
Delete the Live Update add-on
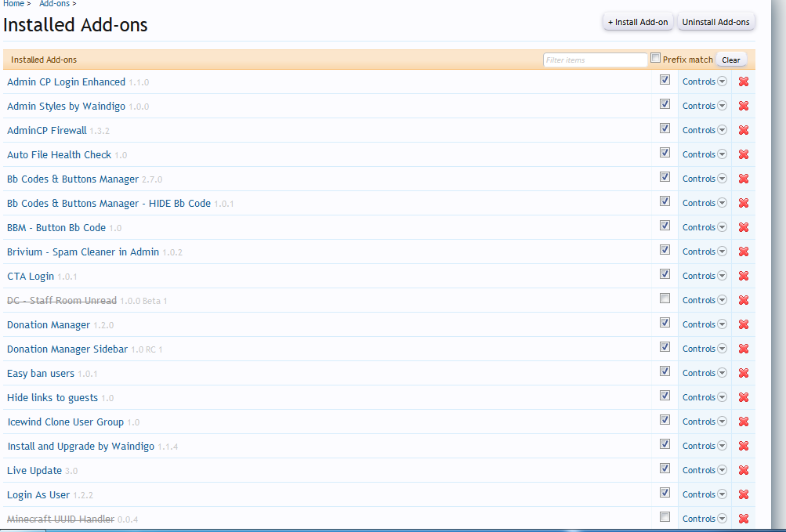[743, 470]
